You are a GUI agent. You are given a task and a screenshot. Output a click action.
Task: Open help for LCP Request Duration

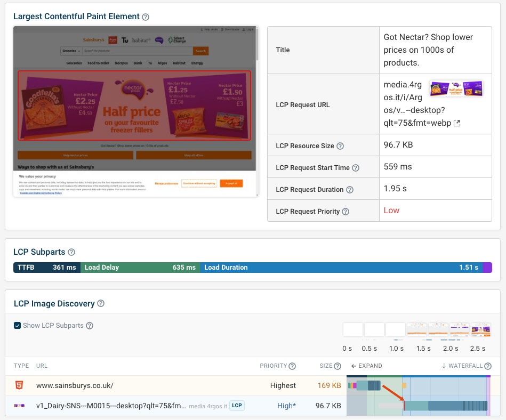(x=350, y=190)
